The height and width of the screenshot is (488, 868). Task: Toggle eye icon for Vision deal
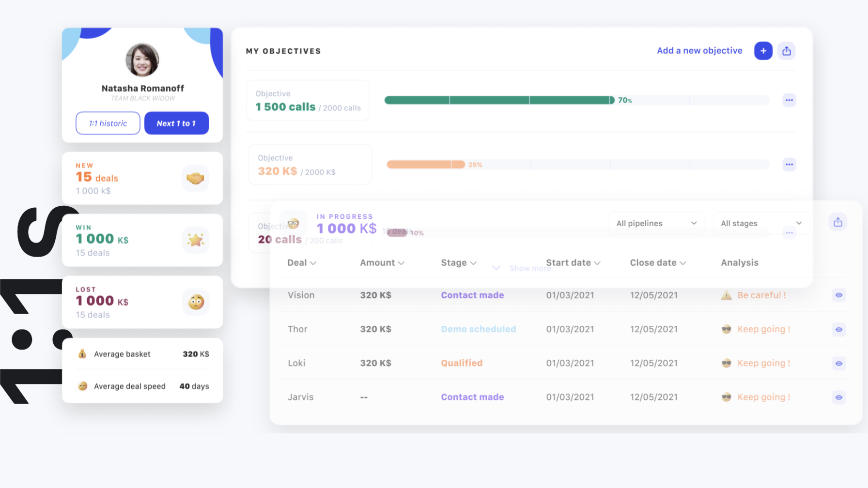point(839,295)
